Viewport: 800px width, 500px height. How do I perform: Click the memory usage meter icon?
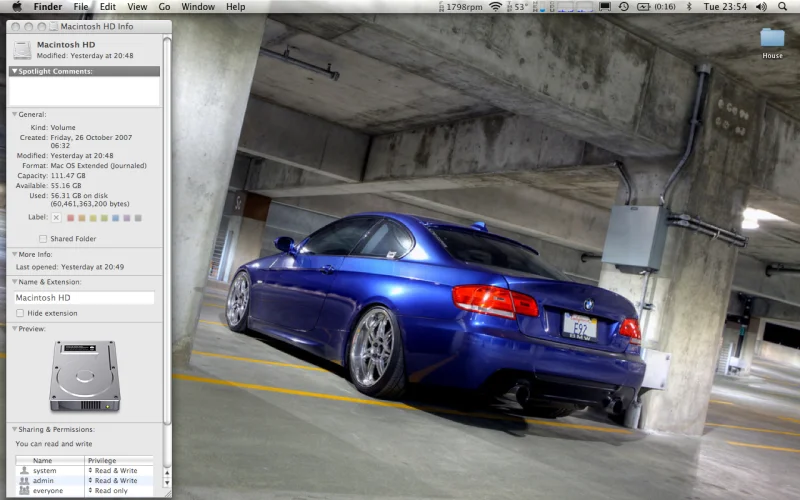[539, 7]
